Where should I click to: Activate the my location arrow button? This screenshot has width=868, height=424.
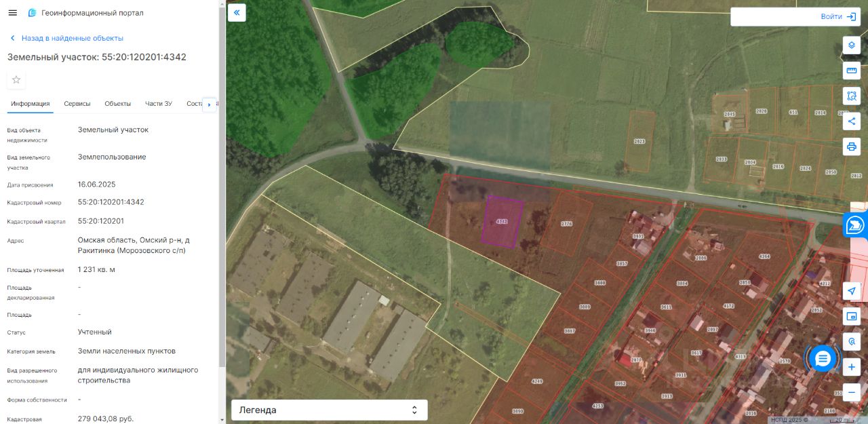coord(852,291)
